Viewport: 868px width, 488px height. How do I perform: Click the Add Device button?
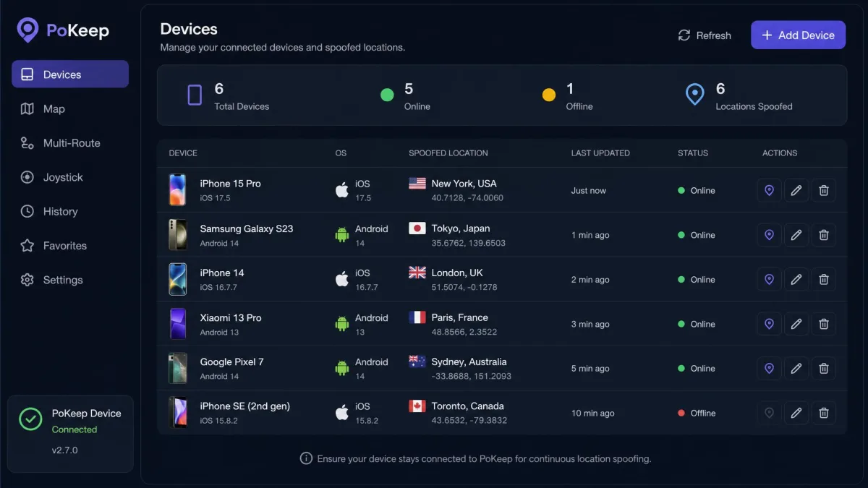(798, 35)
